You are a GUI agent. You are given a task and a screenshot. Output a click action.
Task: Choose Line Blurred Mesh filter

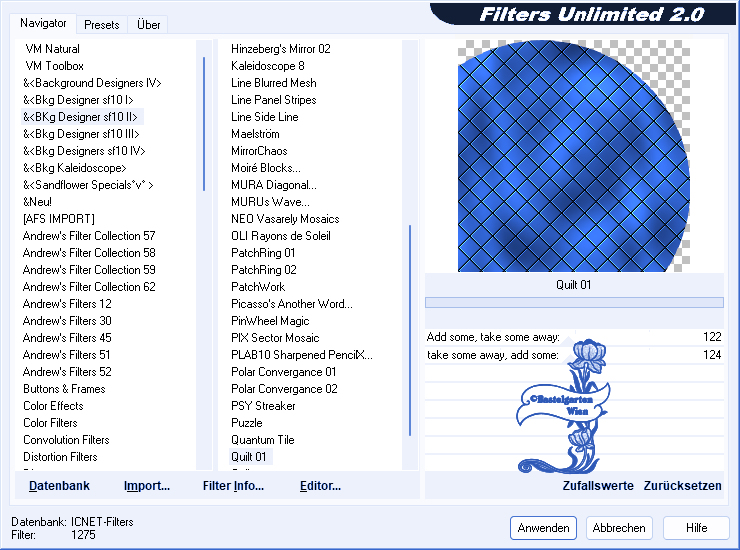pyautogui.click(x=274, y=83)
